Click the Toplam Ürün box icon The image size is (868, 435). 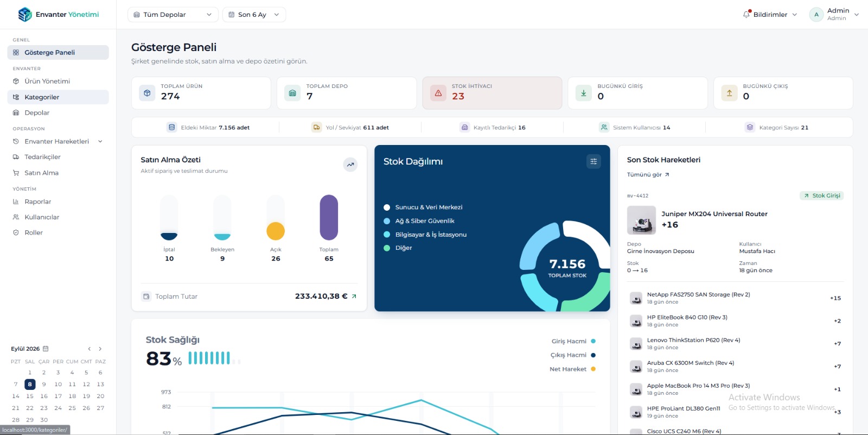(147, 93)
